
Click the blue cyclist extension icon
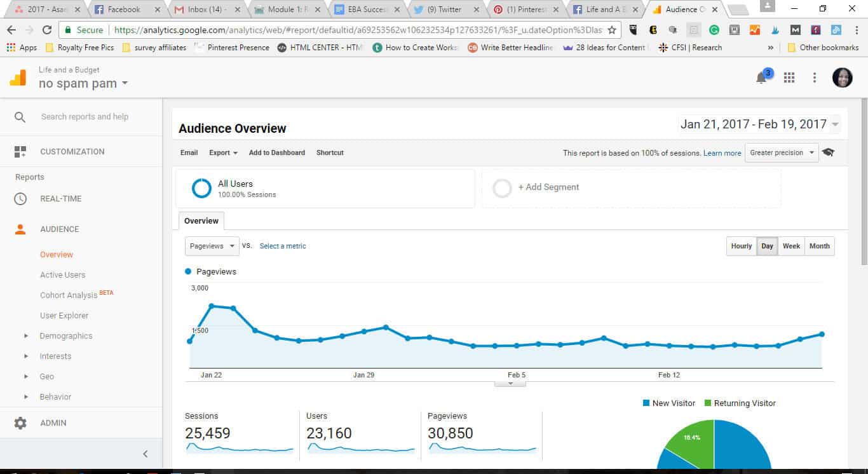point(775,30)
